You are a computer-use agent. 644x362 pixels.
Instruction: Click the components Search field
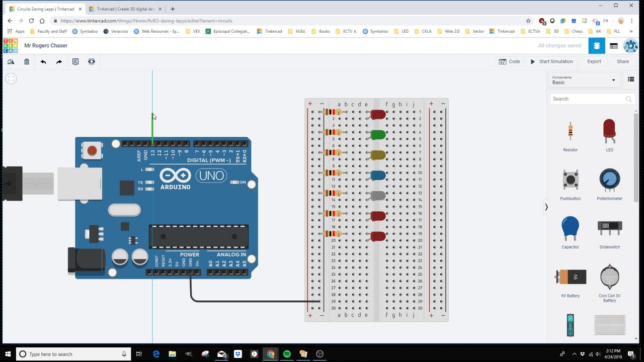[x=592, y=99]
